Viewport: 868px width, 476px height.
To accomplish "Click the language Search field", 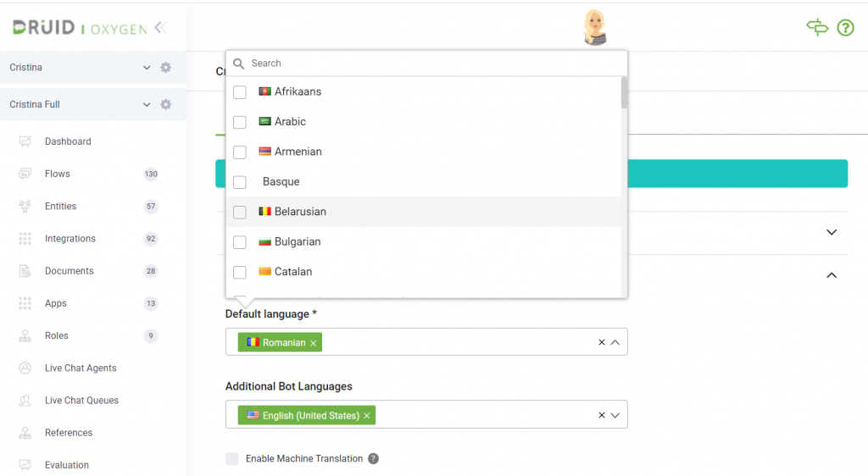I will 426,63.
